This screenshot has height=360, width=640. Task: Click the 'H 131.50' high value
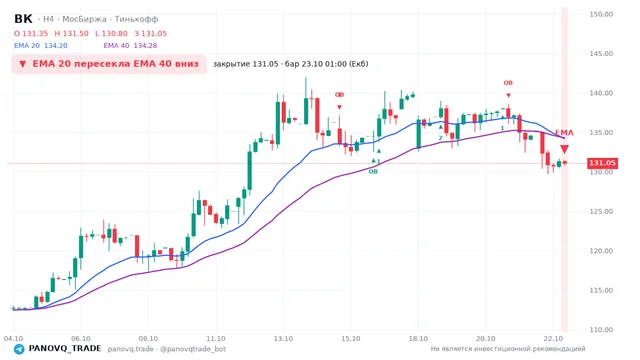point(71,33)
